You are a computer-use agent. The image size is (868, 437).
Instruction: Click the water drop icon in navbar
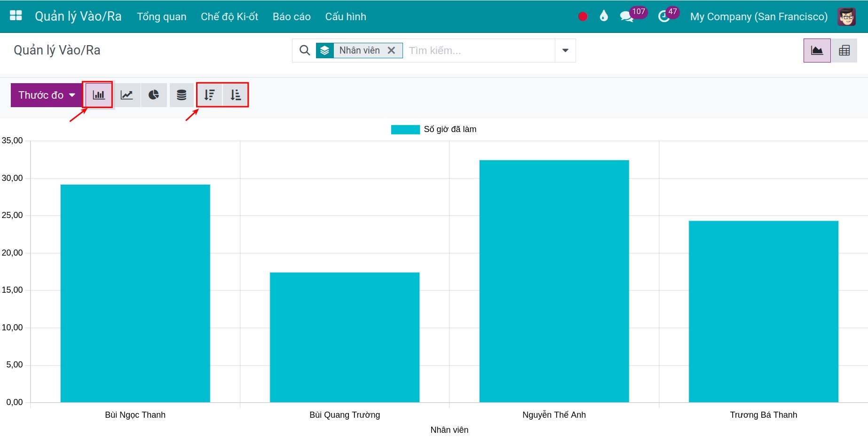point(604,16)
